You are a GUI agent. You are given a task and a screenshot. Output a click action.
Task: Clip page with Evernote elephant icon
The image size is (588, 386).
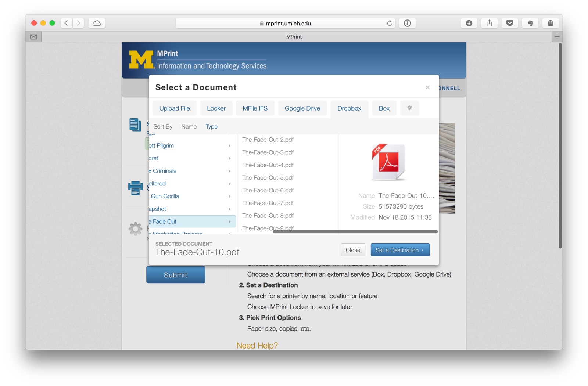530,23
